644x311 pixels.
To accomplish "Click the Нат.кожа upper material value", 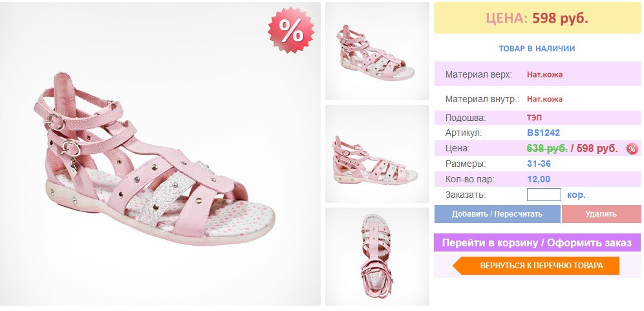I will 544,75.
